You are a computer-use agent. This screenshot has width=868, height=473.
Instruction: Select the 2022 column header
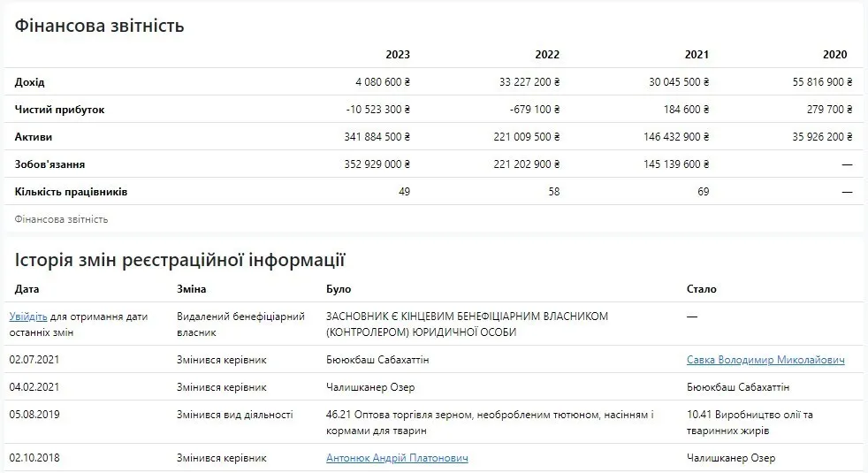547,55
